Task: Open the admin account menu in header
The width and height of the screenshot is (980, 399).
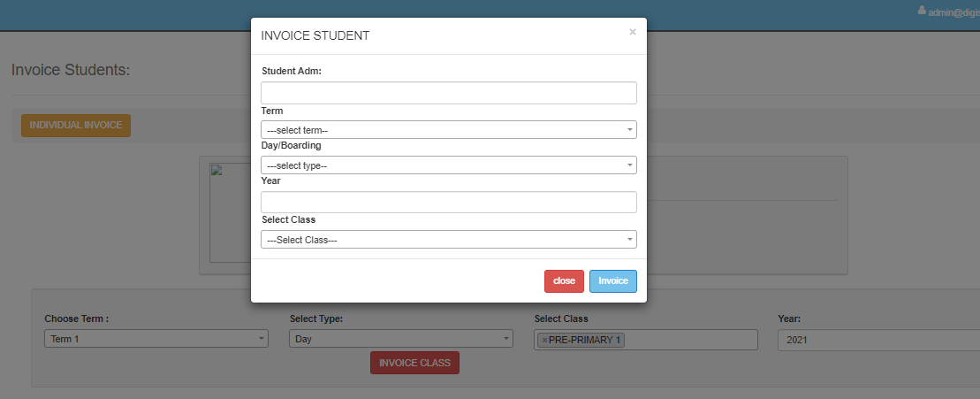Action: tap(953, 12)
